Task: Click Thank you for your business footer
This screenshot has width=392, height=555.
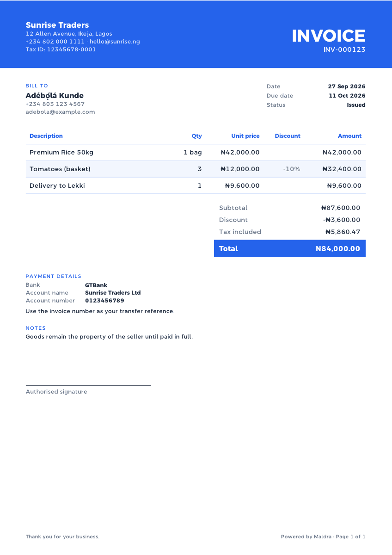Action: pyautogui.click(x=63, y=537)
